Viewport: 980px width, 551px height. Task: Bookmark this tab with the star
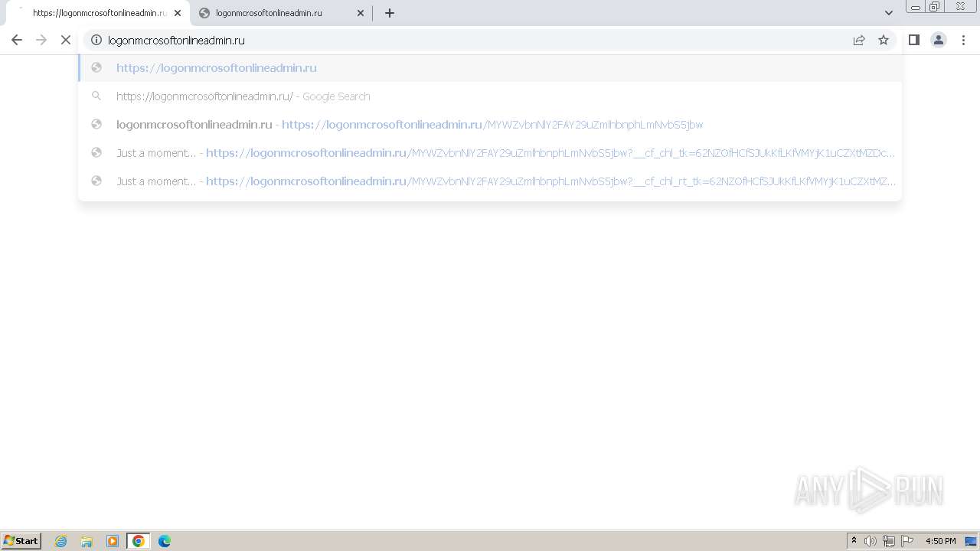click(884, 40)
